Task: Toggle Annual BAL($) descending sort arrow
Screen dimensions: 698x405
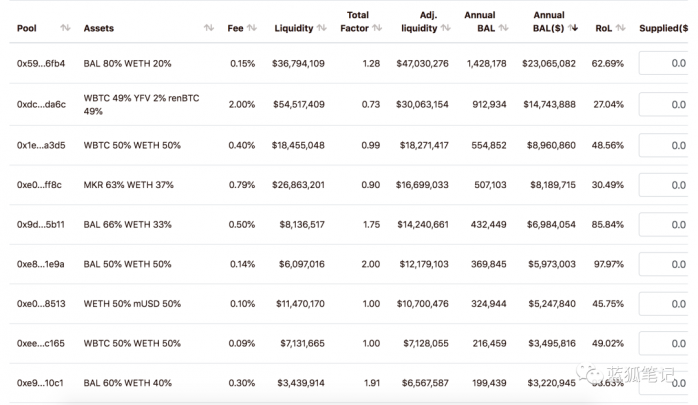Action: coord(573,28)
